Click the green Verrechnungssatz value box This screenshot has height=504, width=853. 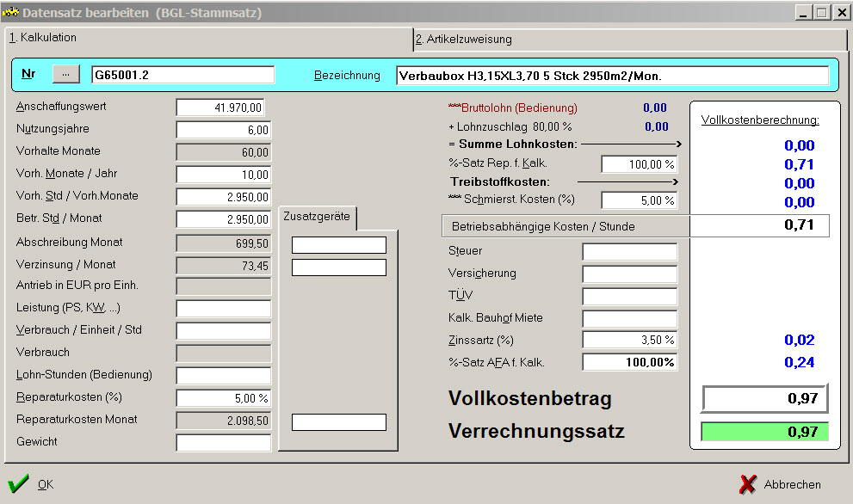(764, 432)
